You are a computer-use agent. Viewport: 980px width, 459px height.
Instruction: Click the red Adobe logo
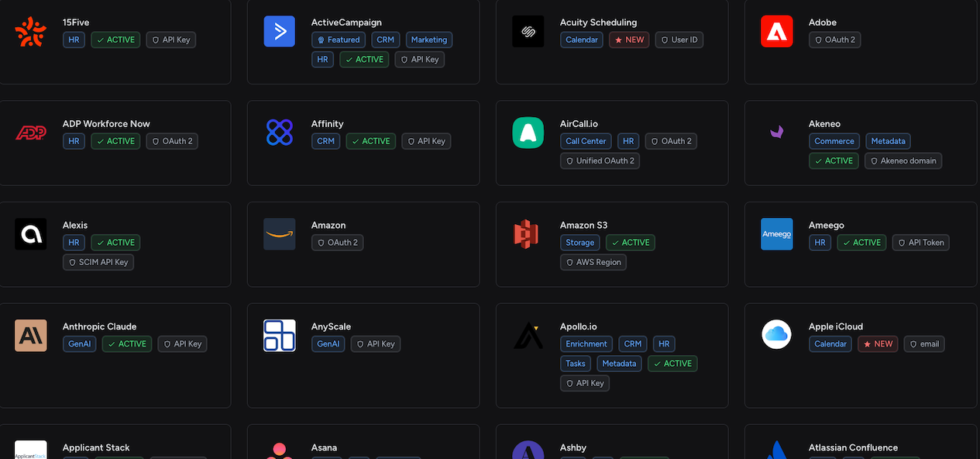pos(776,32)
